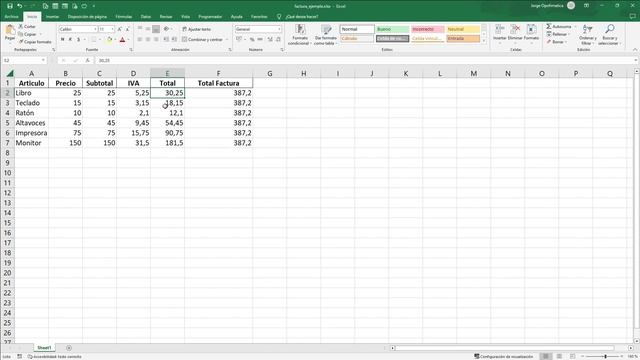Image resolution: width=640 pixels, height=360 pixels.
Task: Apply the Entrada cell style
Action: click(x=463, y=39)
